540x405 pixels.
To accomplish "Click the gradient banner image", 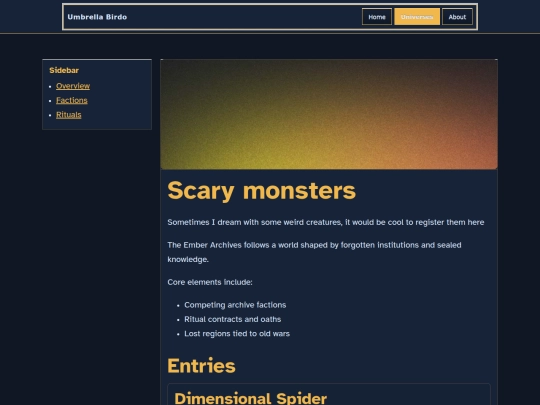I will coord(329,114).
